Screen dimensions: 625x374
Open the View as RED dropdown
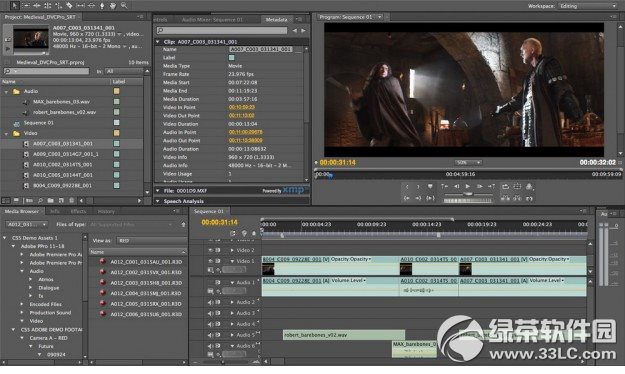tap(151, 240)
